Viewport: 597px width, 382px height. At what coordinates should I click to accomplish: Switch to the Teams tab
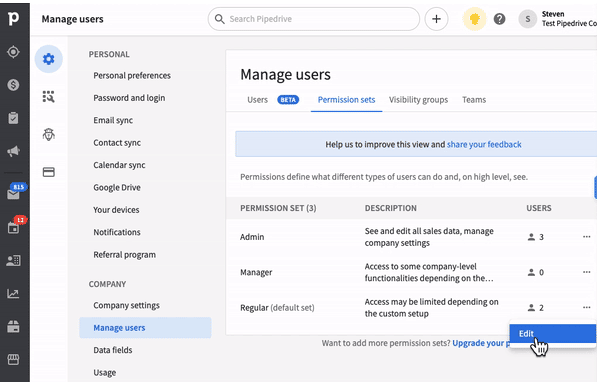tap(474, 100)
